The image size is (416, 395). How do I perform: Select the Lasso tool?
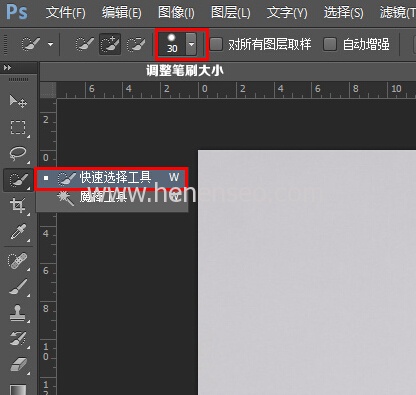pos(18,153)
